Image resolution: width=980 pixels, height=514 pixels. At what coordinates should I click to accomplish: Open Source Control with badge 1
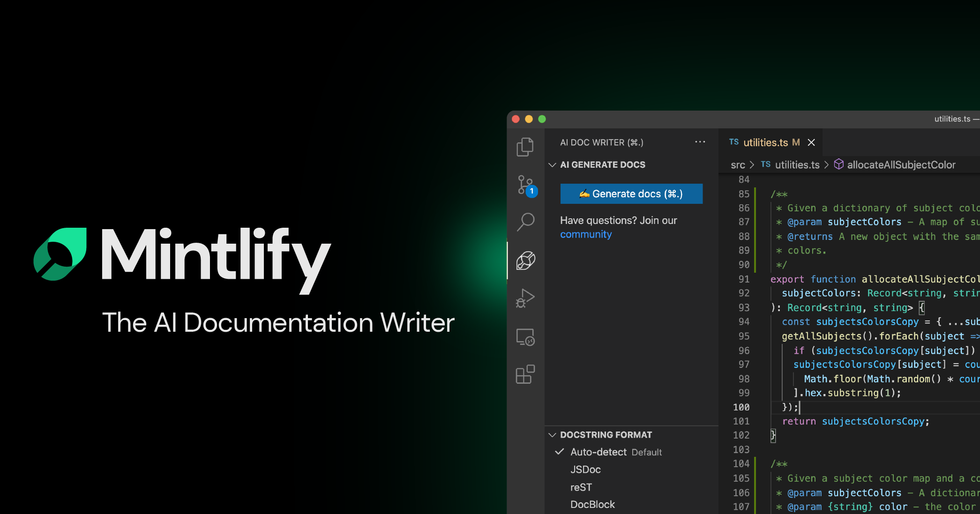[525, 185]
